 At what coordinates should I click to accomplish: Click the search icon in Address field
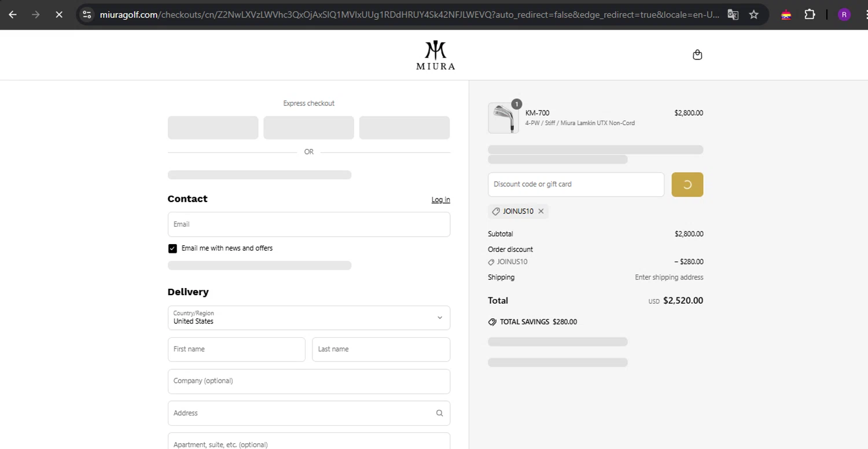(439, 413)
